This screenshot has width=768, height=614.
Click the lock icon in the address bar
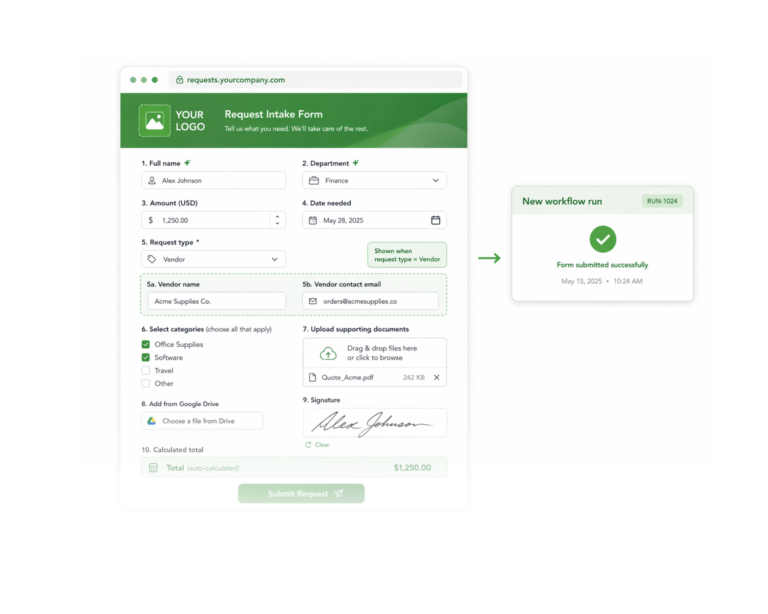[179, 79]
